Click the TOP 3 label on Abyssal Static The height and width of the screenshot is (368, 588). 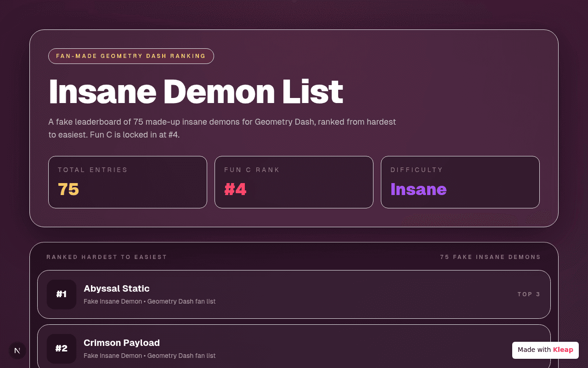click(529, 294)
